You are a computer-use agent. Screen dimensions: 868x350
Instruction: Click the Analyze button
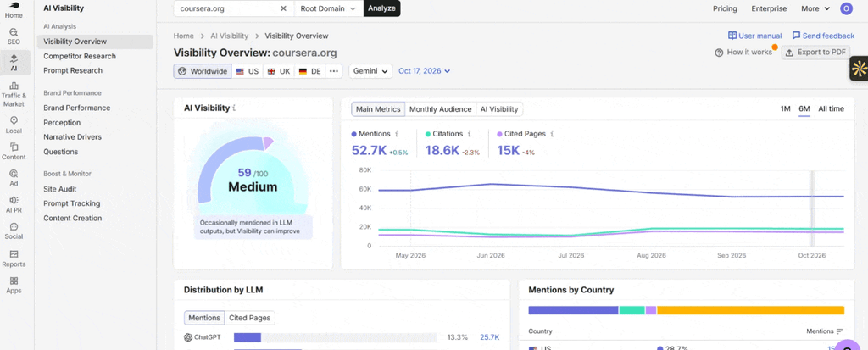[x=382, y=8]
